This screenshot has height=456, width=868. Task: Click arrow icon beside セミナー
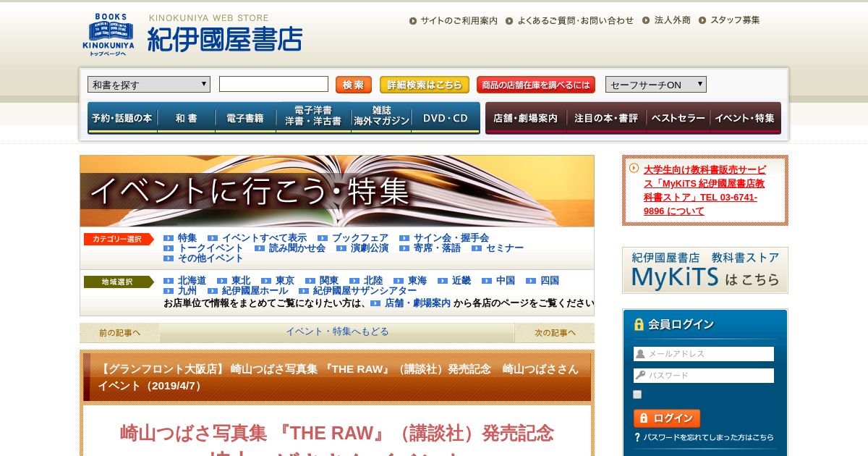[x=477, y=248]
